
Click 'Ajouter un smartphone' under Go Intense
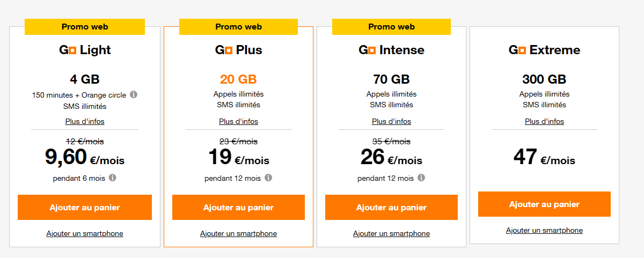391,233
